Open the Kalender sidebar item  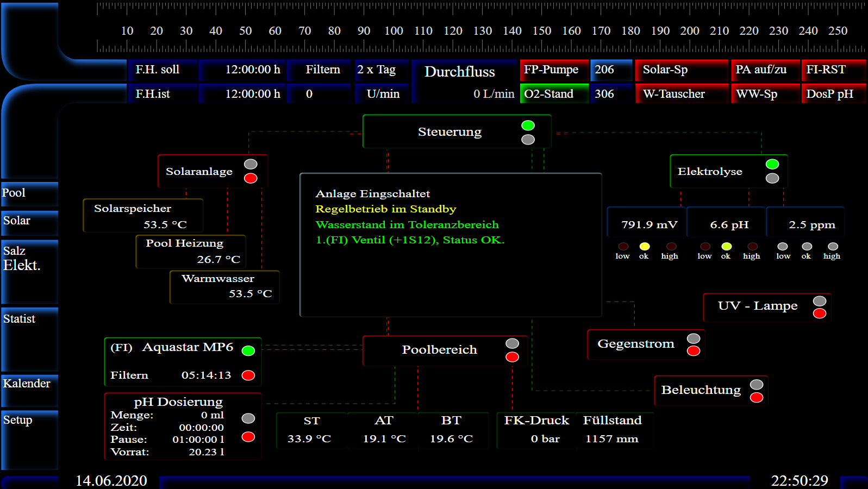pyautogui.click(x=29, y=384)
